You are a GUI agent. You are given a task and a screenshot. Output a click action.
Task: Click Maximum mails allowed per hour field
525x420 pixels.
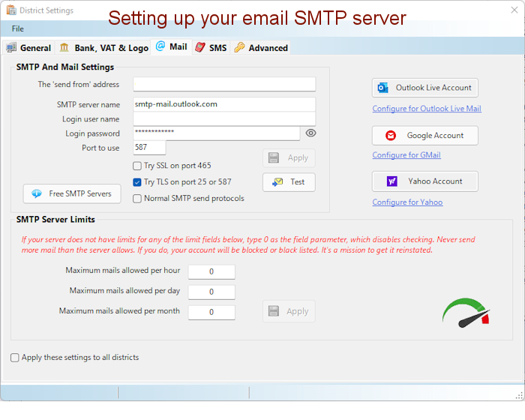[x=211, y=271]
